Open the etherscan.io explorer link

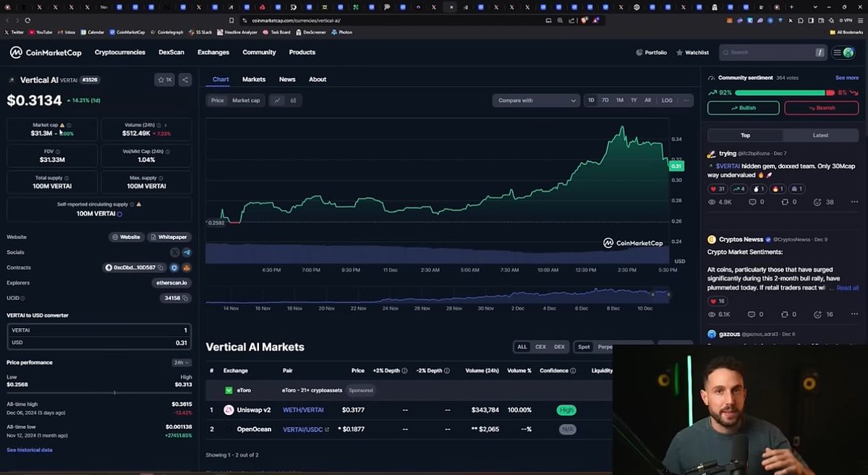(x=172, y=283)
